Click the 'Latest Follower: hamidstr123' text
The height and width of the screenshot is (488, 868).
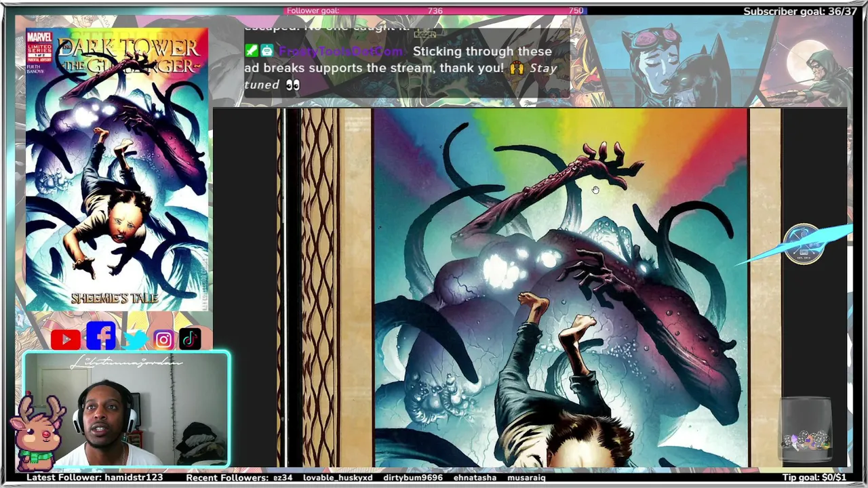pos(94,478)
